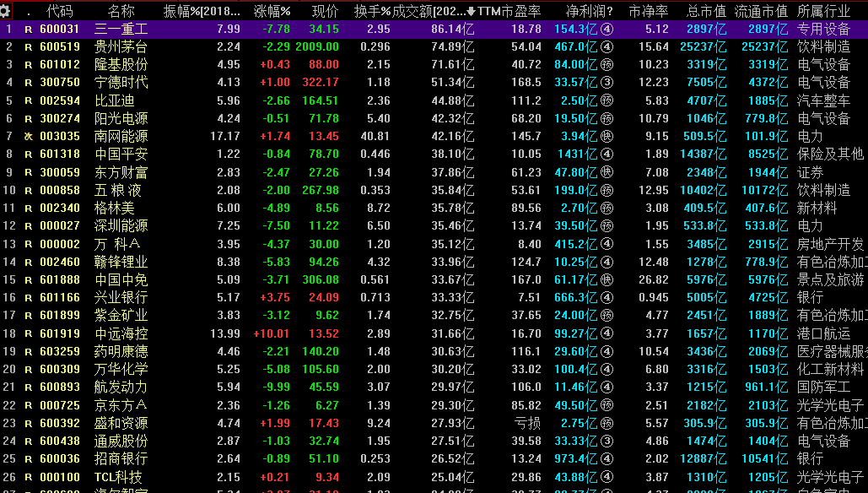Screen dimensions: 868x493
Task: Click the R marker beside code 300750
Action: coord(29,83)
